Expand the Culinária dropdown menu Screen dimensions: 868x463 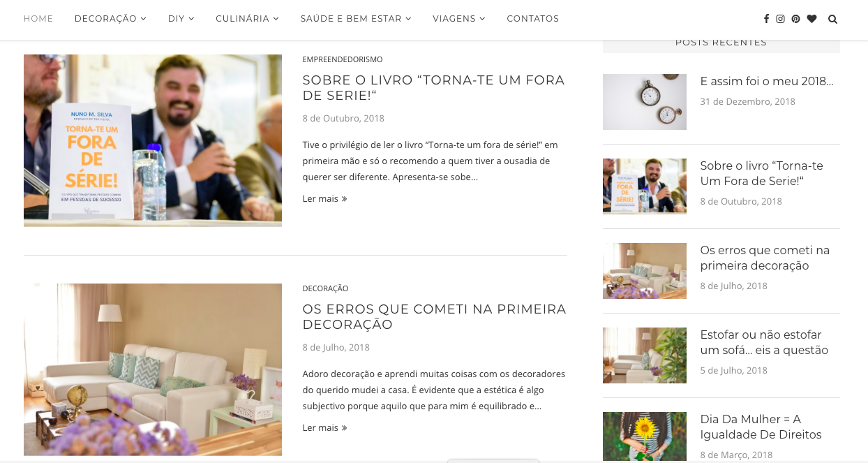point(247,19)
